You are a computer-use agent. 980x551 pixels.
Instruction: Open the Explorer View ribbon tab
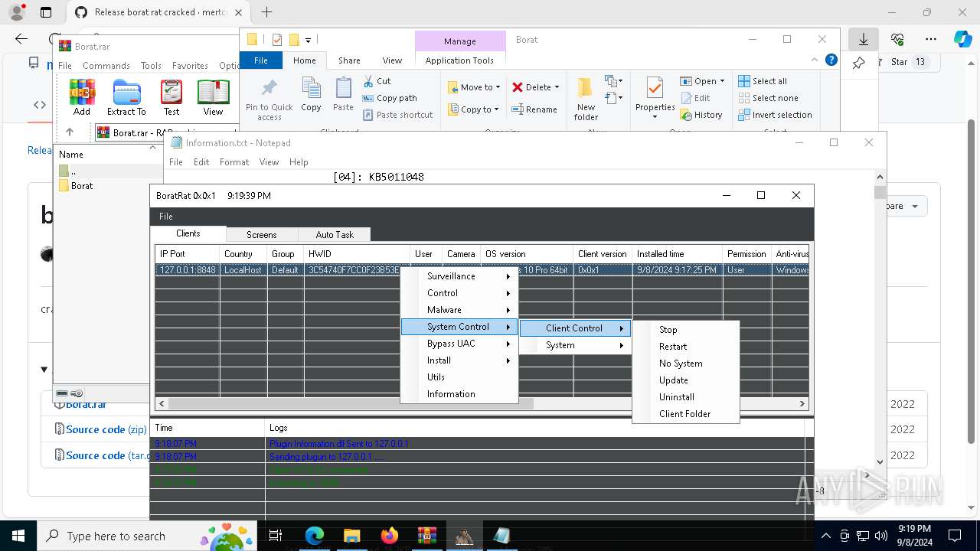tap(392, 60)
